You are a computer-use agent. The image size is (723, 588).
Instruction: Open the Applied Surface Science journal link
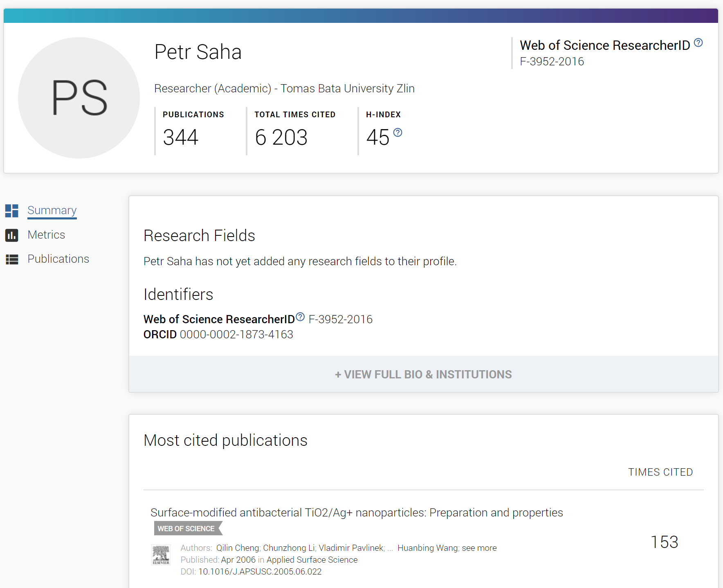point(312,560)
